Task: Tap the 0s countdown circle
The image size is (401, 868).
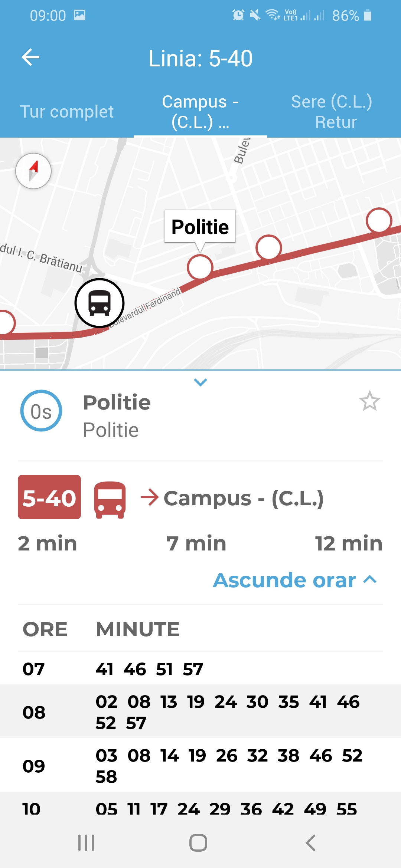Action: tap(41, 411)
